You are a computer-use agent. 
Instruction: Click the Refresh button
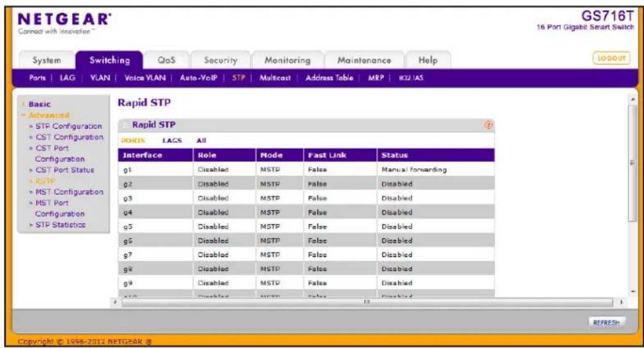[606, 323]
